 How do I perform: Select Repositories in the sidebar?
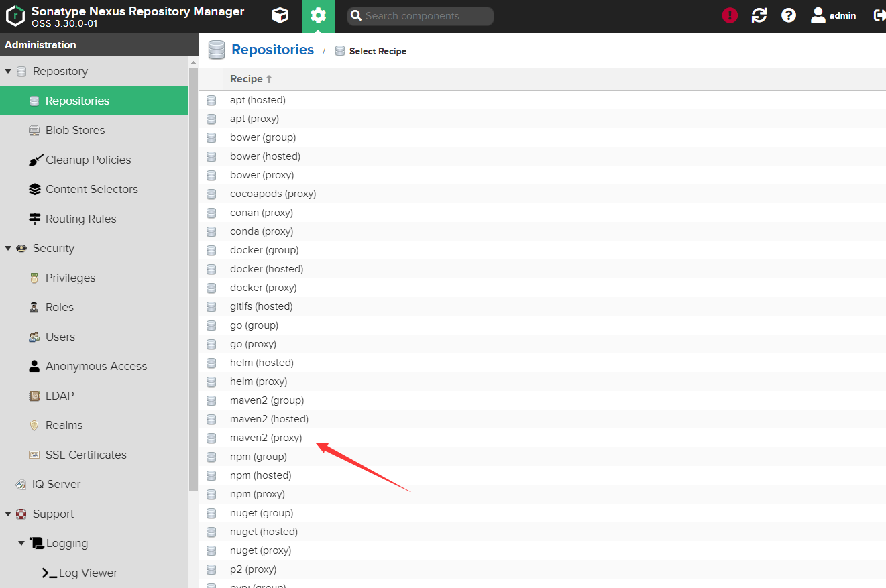point(94,101)
